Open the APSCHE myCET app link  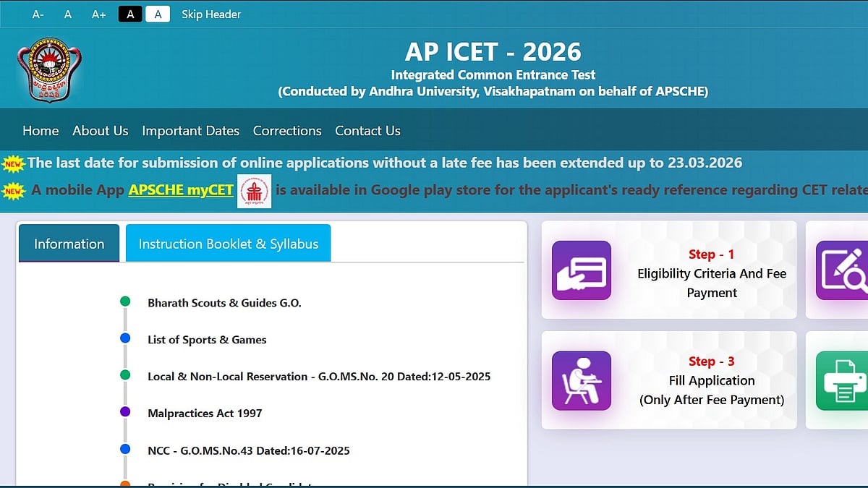181,190
